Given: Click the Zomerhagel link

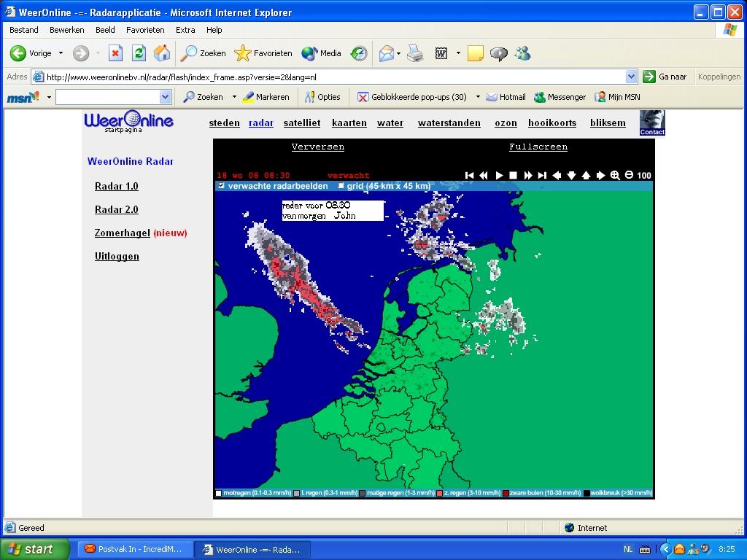Looking at the screenshot, I should point(122,233).
